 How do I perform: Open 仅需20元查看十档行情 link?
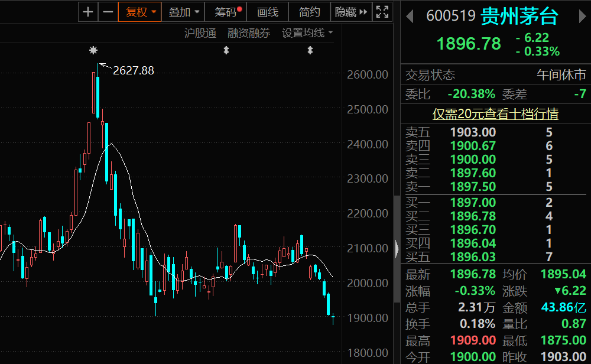pyautogui.click(x=495, y=114)
